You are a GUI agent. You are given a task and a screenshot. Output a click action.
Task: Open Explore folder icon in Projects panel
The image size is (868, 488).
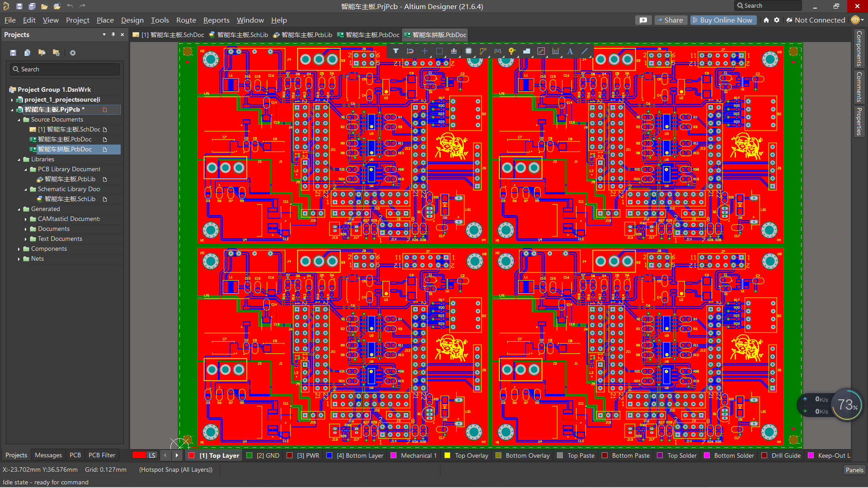pos(42,53)
